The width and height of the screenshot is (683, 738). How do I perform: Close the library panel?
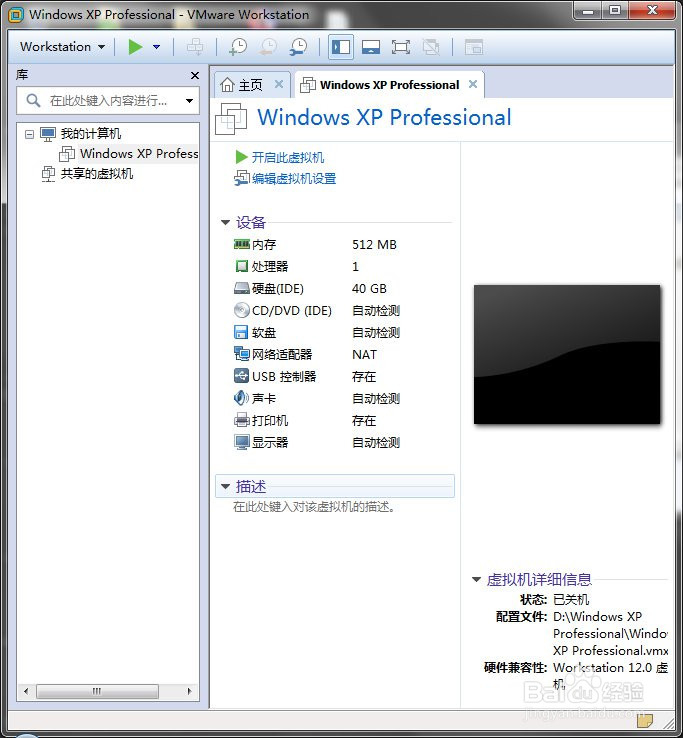point(195,75)
